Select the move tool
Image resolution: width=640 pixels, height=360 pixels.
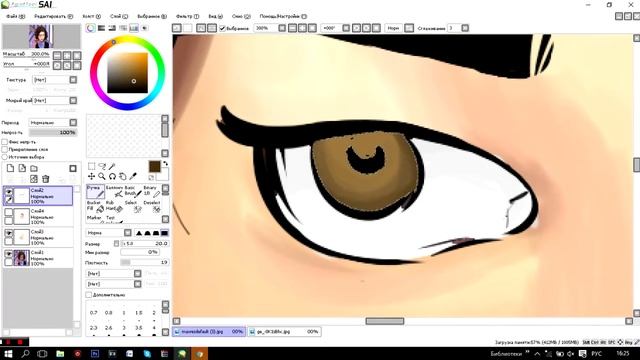(x=91, y=176)
